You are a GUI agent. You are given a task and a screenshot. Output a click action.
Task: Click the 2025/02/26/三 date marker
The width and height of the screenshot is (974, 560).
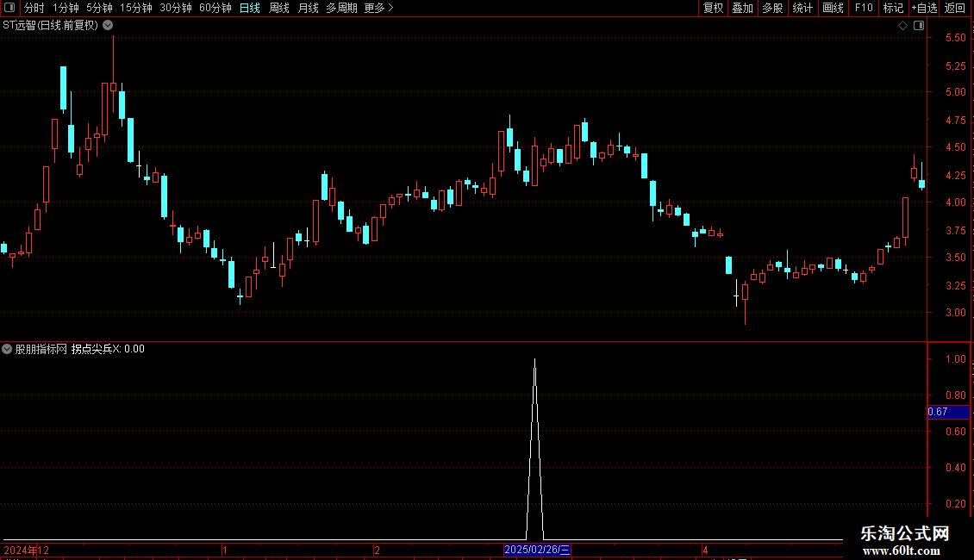pyautogui.click(x=537, y=550)
